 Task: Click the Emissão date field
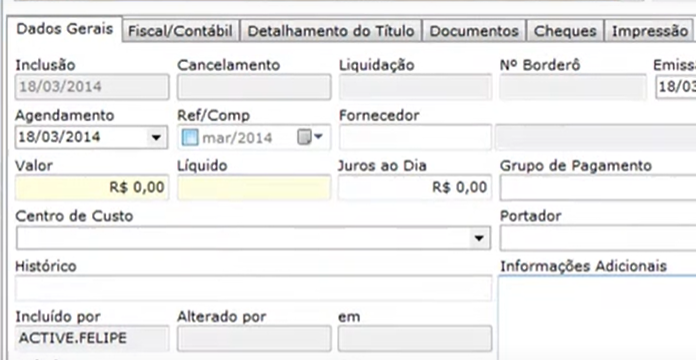pyautogui.click(x=676, y=87)
